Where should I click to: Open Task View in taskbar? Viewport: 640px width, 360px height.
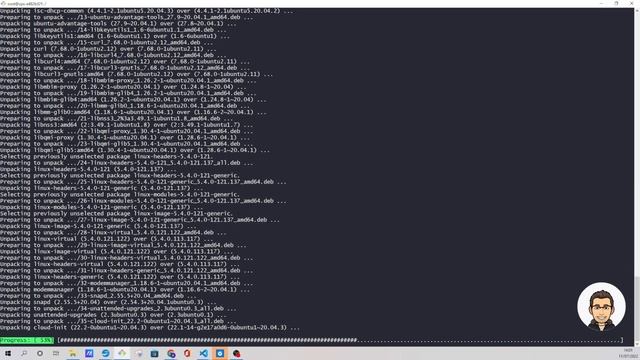(56, 353)
